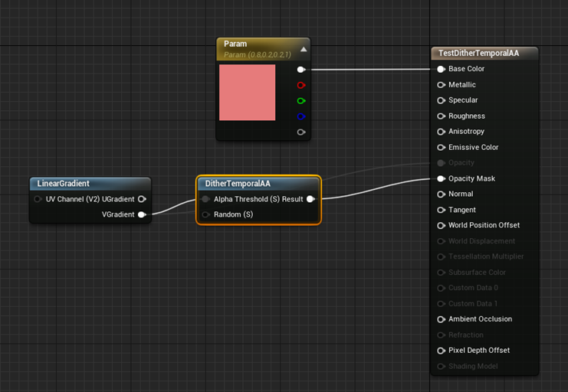Click the World Displacement pin
The height and width of the screenshot is (392, 568).
coord(441,241)
